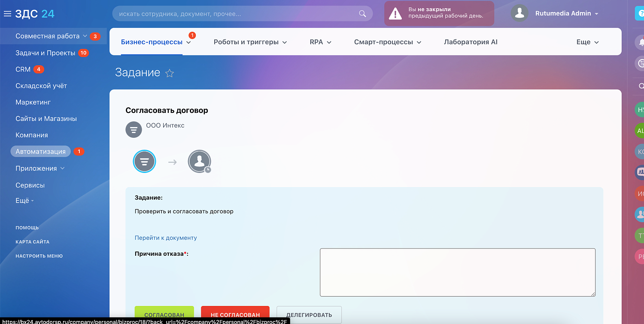Screen dimensions: 644x324
Task: Open the RPA menu item
Action: click(x=320, y=42)
